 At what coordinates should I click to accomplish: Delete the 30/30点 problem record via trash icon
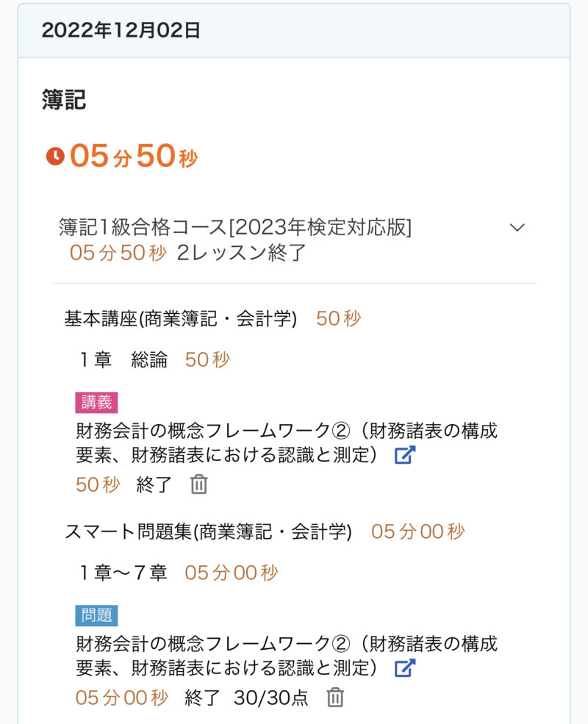pos(335,697)
